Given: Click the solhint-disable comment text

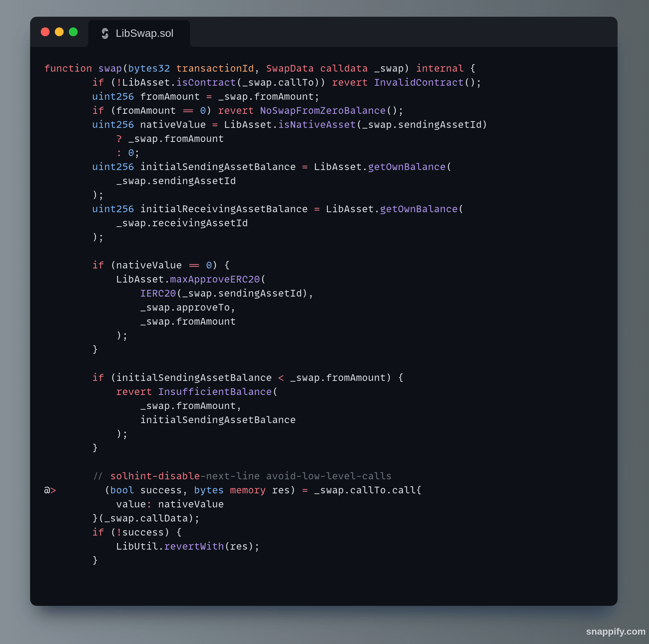Looking at the screenshot, I should point(155,476).
